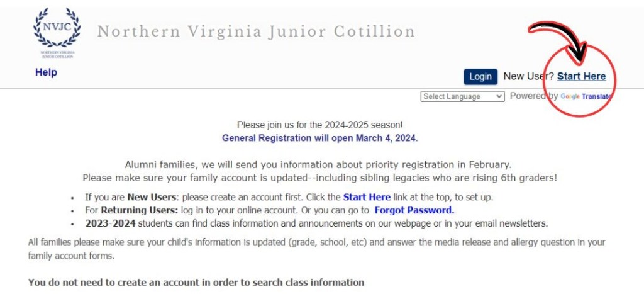The image size is (644, 294).
Task: Click the Translate link text
Action: pos(596,97)
